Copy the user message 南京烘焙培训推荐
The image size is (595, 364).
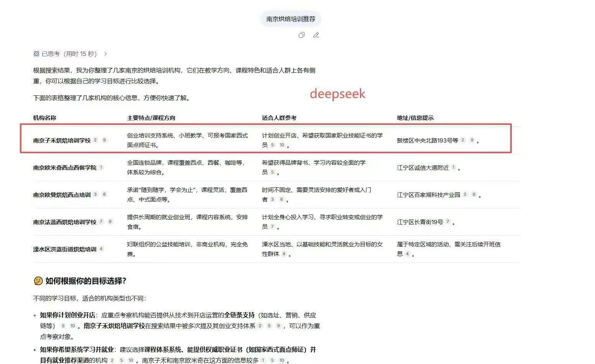(x=302, y=35)
